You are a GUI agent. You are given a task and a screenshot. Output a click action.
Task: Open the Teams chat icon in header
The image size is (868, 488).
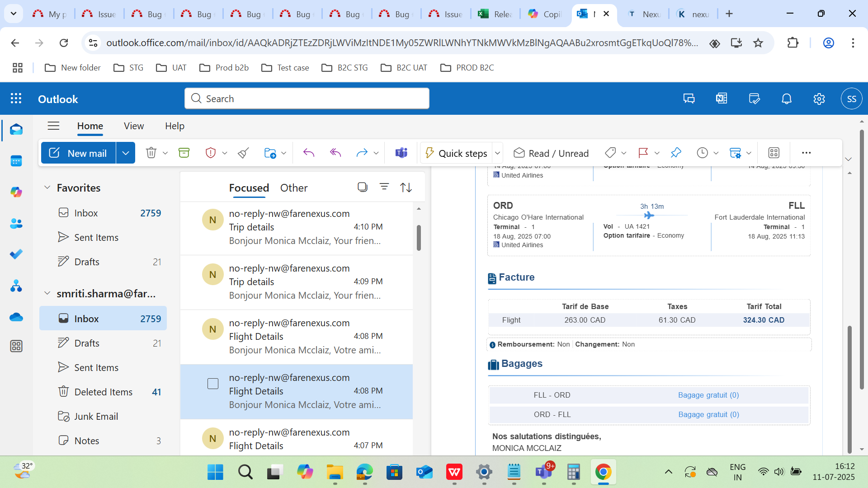[689, 99]
